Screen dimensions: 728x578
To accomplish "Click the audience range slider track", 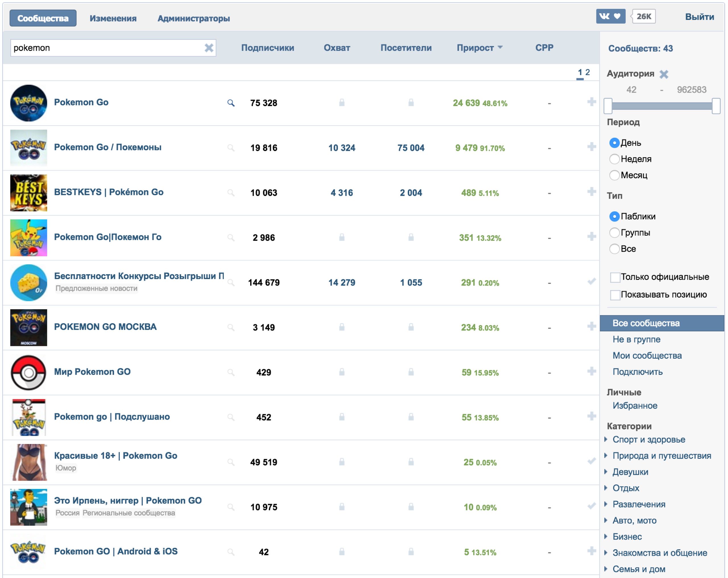I will tap(662, 106).
